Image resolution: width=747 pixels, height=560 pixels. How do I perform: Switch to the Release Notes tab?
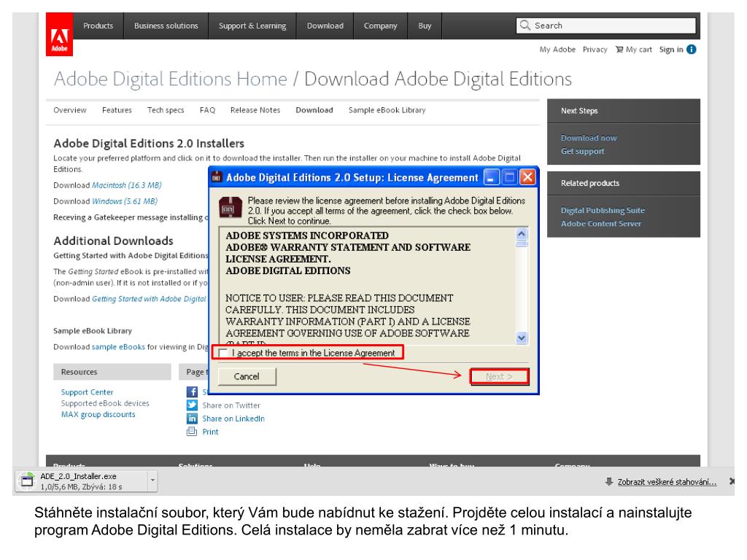coord(255,110)
